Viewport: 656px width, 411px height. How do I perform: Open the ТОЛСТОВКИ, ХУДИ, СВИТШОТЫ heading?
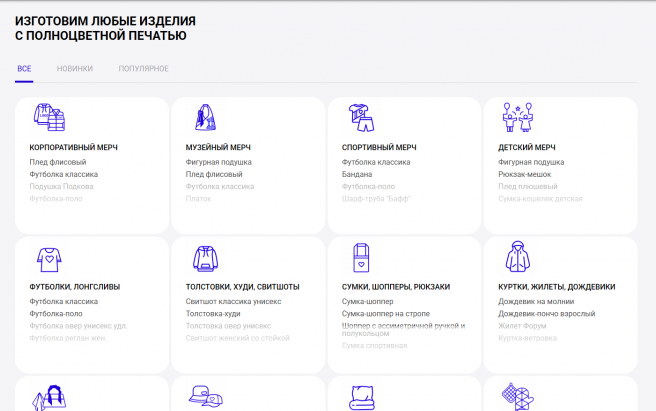(243, 287)
